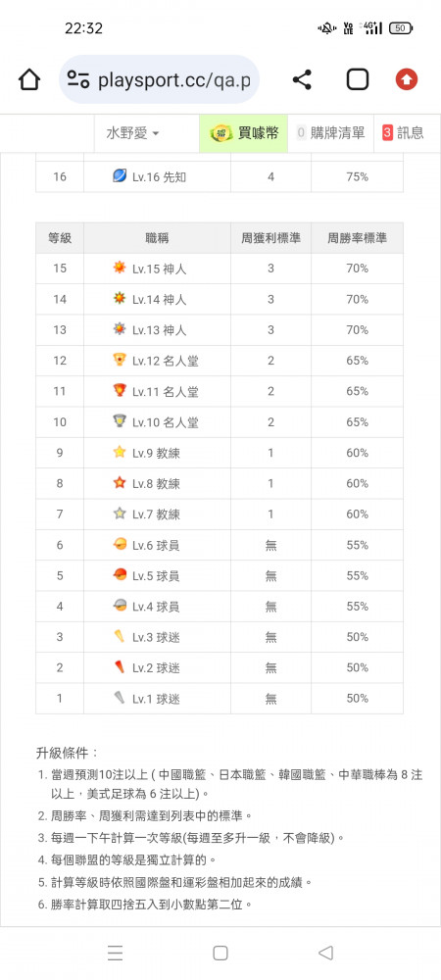
Task: Open the 訊息 messages tab
Action: point(403,133)
